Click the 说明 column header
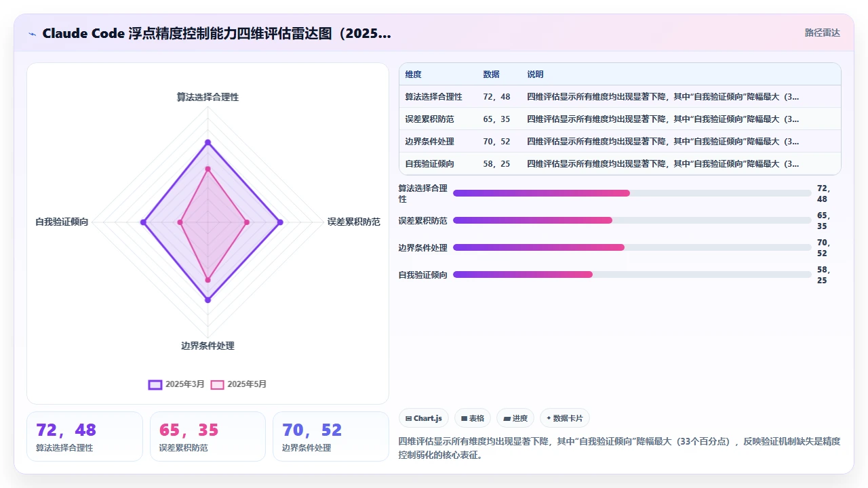This screenshot has height=488, width=868. point(535,75)
